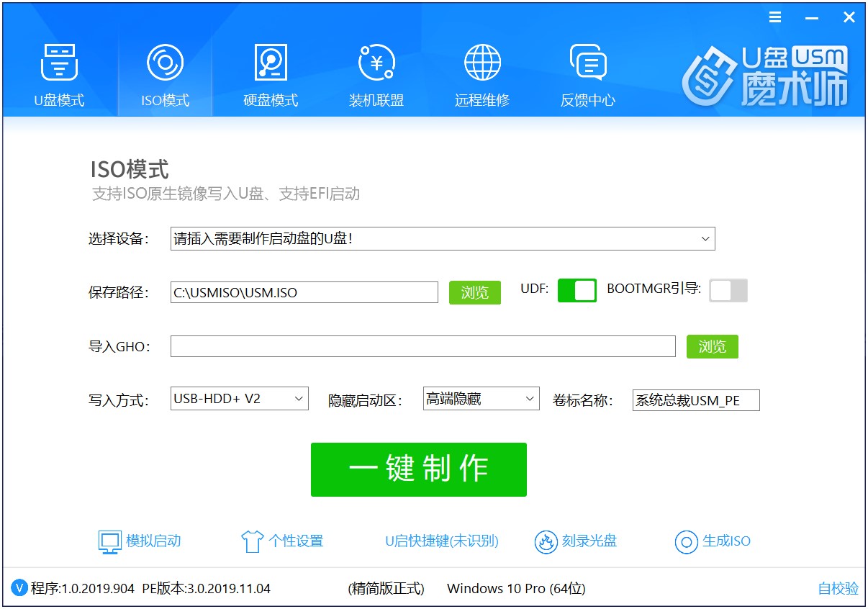Open 远程维修 globe icon
The width and height of the screenshot is (868, 609).
click(482, 63)
